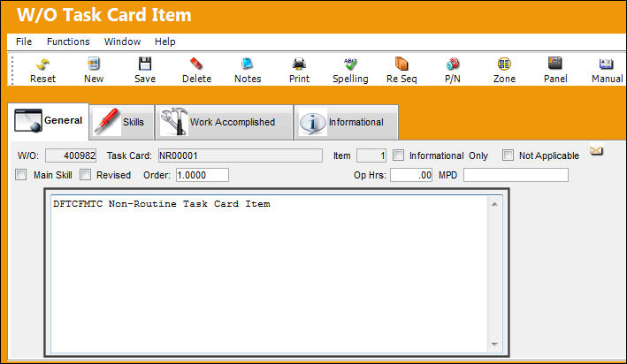Switch to the Skills tab
The width and height of the screenshot is (627, 364).
click(x=122, y=122)
